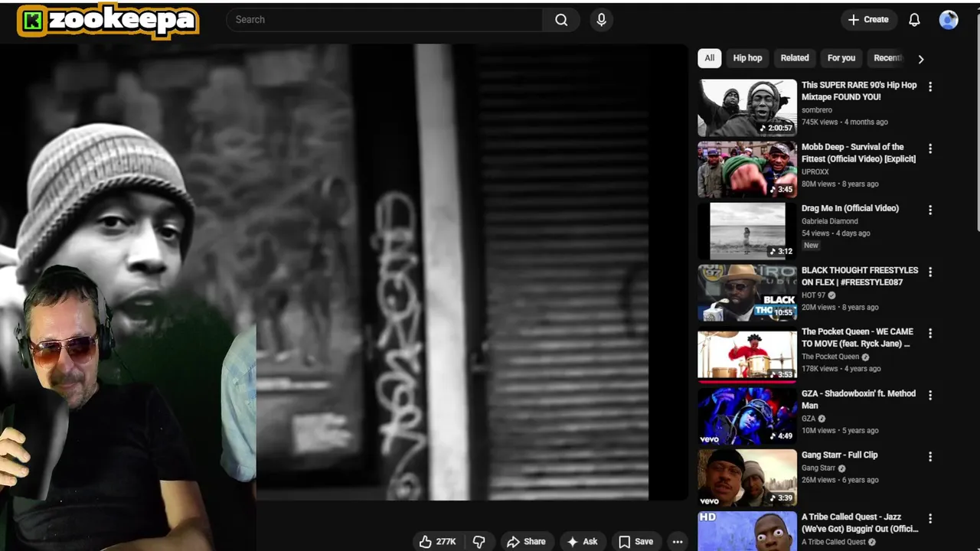The height and width of the screenshot is (551, 980).
Task: Visit the HOT 97 channel
Action: click(815, 295)
